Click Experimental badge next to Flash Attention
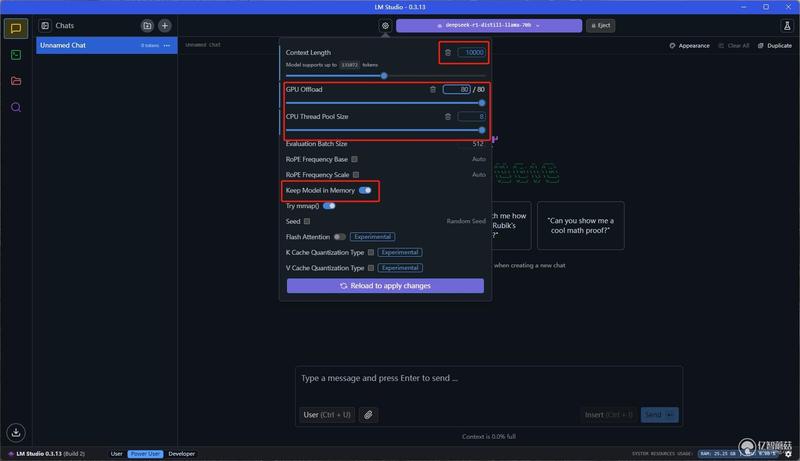 tap(372, 237)
